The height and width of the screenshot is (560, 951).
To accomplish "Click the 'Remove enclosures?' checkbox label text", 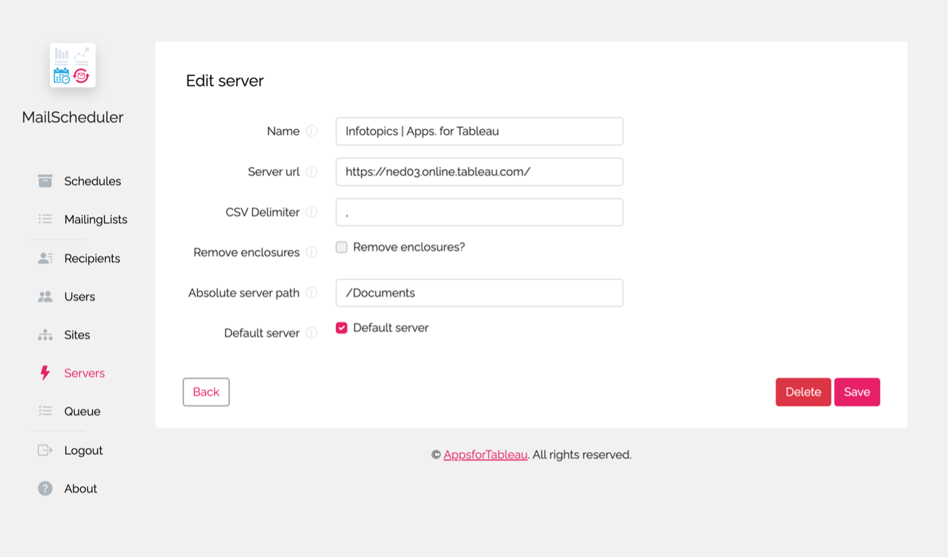I will 409,247.
